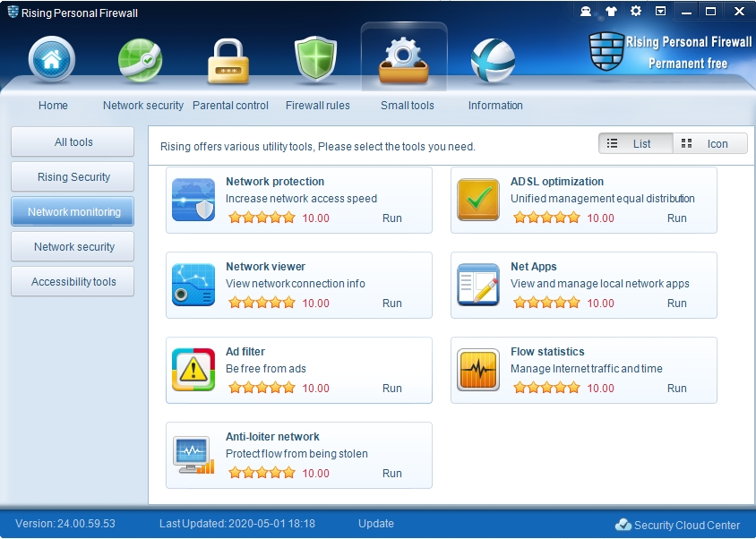The width and height of the screenshot is (756, 539).
Task: Select the sidebar Network security category
Action: [x=73, y=246]
